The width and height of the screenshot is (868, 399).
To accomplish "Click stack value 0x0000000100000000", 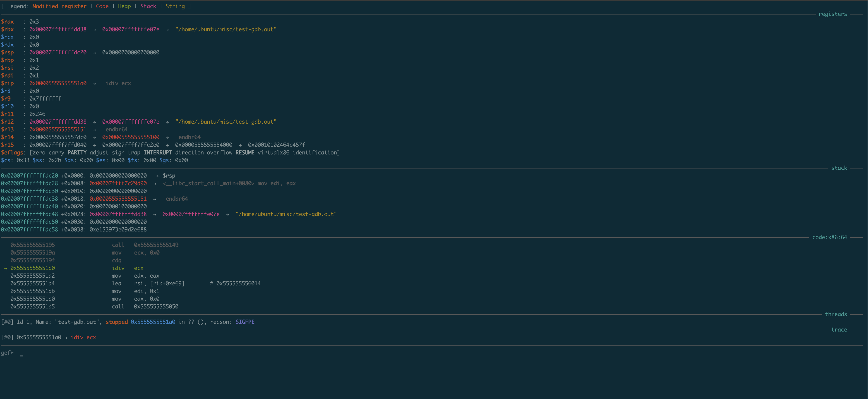I will [118, 207].
